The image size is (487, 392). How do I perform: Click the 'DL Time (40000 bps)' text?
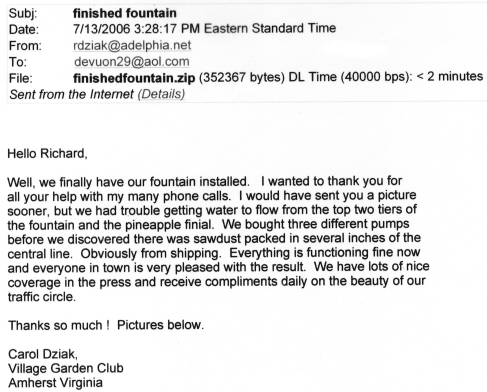(x=350, y=77)
